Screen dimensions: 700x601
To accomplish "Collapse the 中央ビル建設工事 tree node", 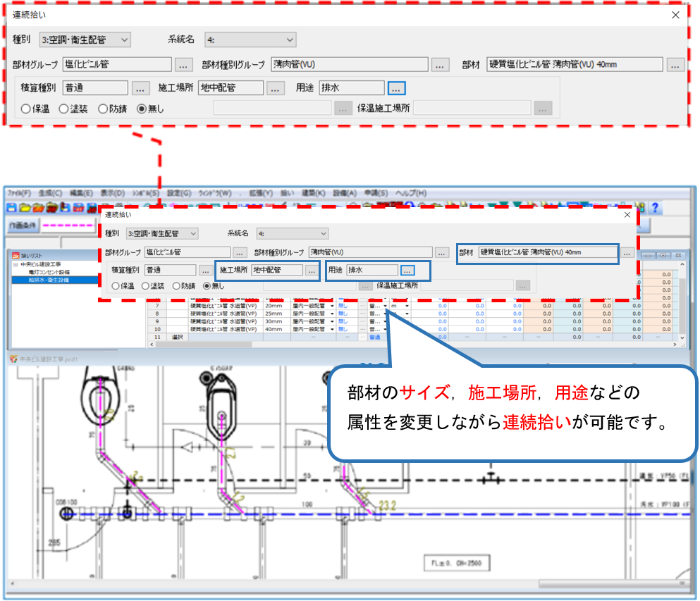I will point(14,264).
